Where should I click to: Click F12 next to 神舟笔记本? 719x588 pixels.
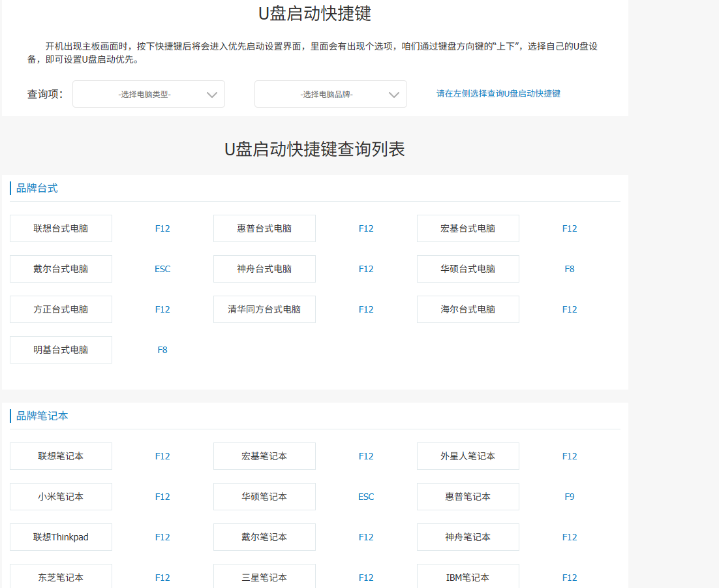coord(570,536)
